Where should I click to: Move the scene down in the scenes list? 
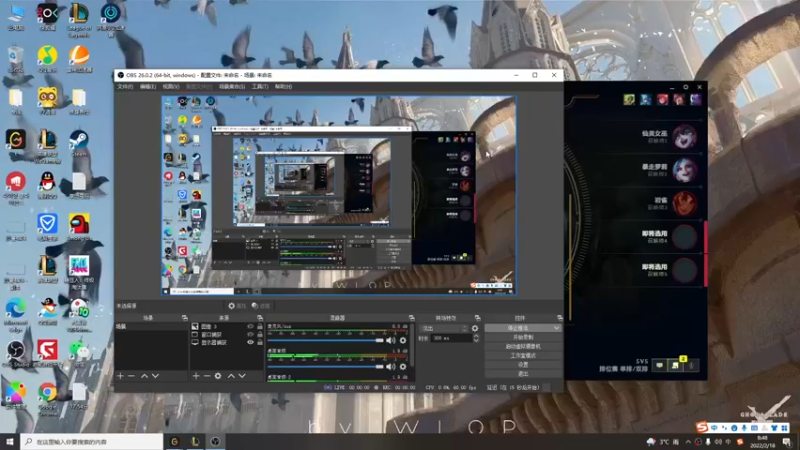156,376
